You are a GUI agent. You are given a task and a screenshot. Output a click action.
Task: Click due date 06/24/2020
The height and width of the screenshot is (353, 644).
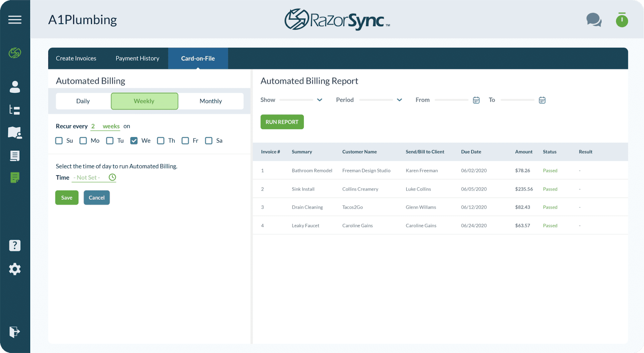(x=474, y=226)
